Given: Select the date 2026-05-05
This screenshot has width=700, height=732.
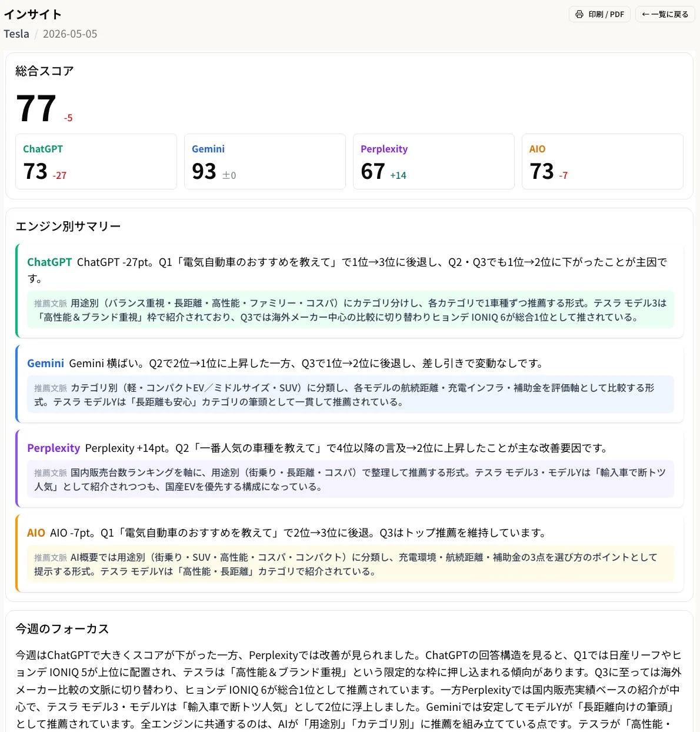Looking at the screenshot, I should tap(70, 34).
